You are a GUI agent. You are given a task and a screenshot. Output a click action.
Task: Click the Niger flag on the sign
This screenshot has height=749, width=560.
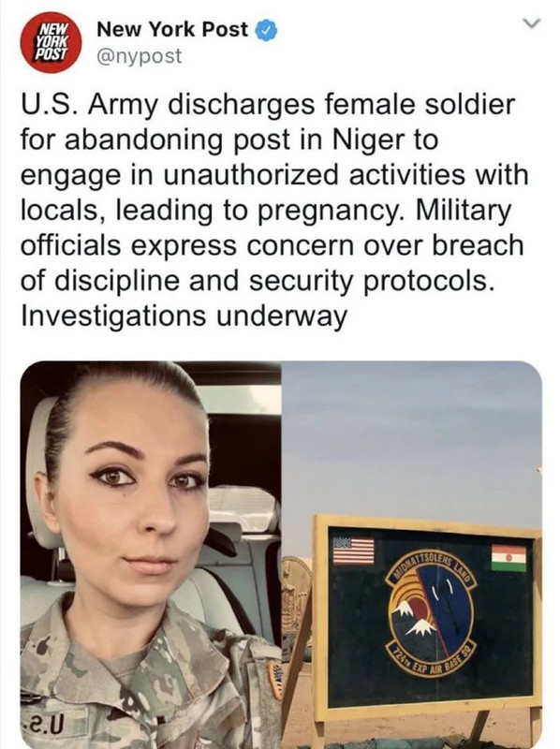point(508,557)
